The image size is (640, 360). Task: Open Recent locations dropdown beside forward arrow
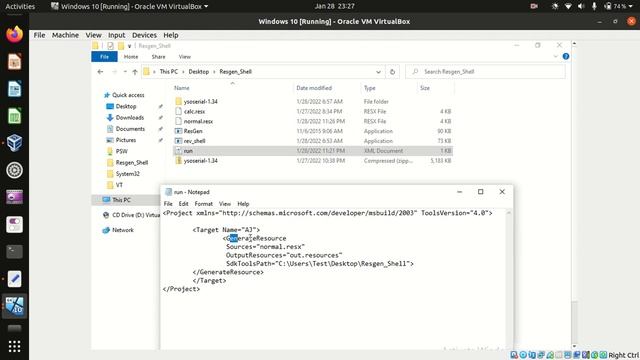tap(125, 72)
